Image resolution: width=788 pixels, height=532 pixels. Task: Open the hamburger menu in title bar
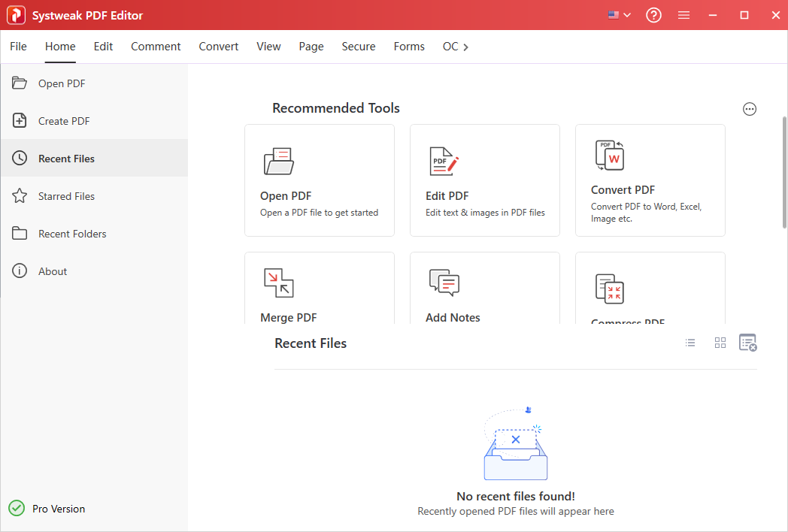683,15
